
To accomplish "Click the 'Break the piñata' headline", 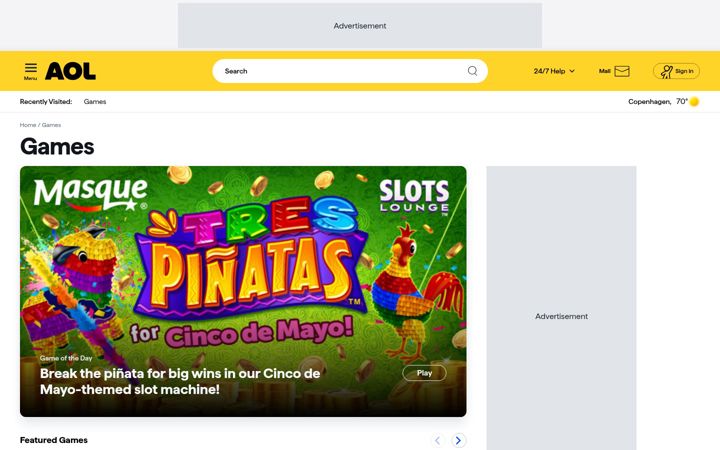I will (180, 381).
